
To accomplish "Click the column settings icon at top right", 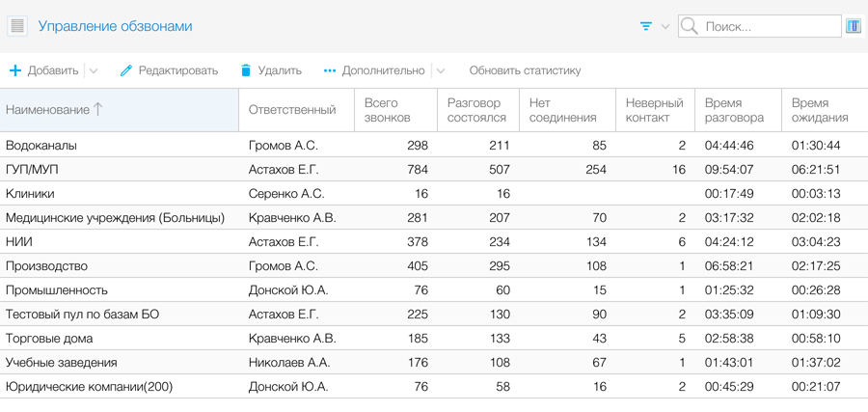I will pos(854,26).
